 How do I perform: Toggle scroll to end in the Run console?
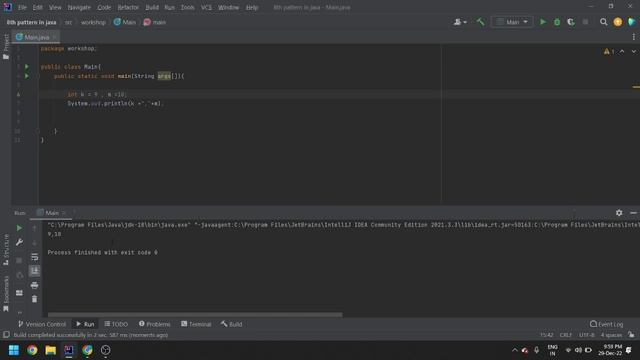click(x=34, y=271)
